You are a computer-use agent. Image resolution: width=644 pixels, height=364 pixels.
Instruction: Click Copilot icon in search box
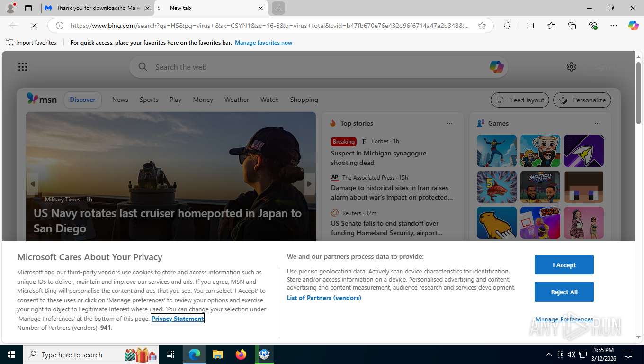496,67
